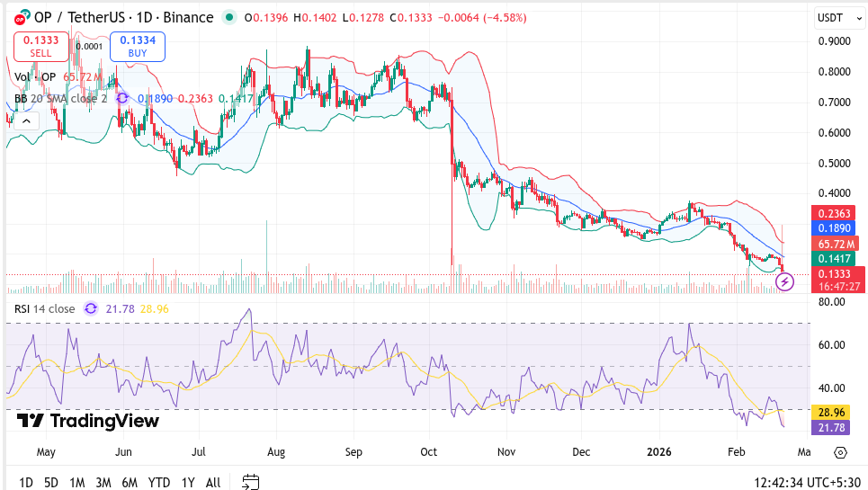Switch to the YTD range
The height and width of the screenshot is (490, 868).
click(159, 482)
